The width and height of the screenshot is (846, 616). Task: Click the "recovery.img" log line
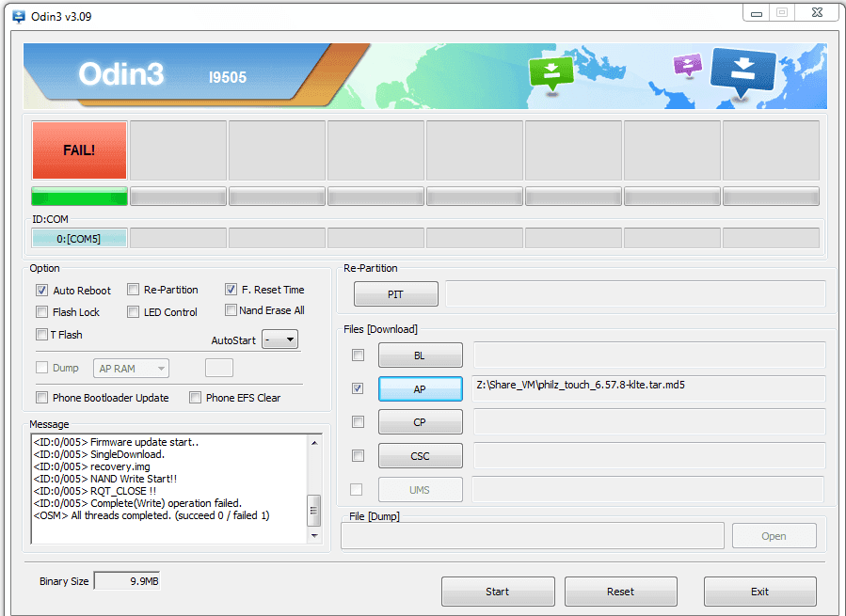tap(91, 466)
